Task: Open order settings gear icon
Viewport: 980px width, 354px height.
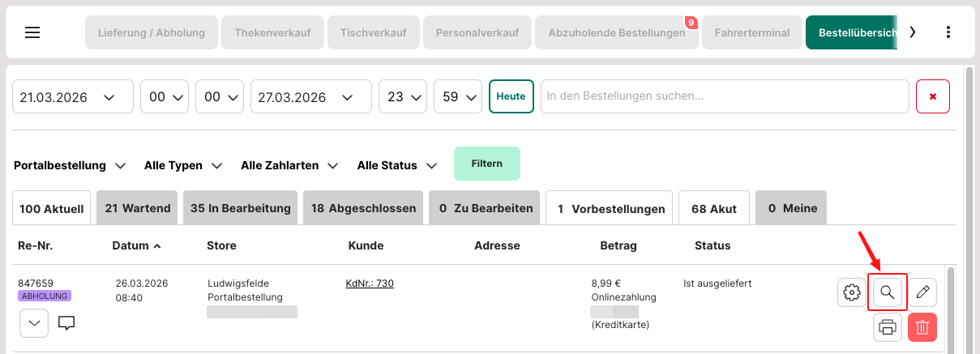Action: (x=851, y=292)
